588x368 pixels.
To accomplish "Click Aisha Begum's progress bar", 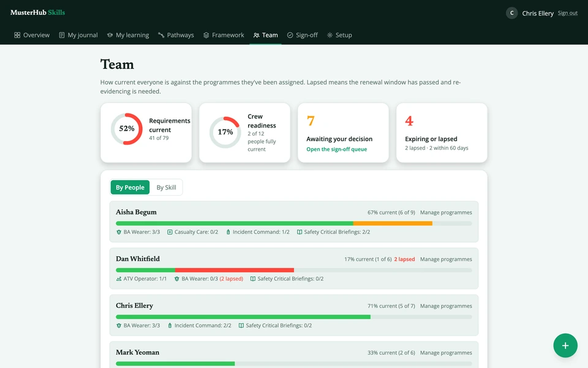I will [293, 223].
